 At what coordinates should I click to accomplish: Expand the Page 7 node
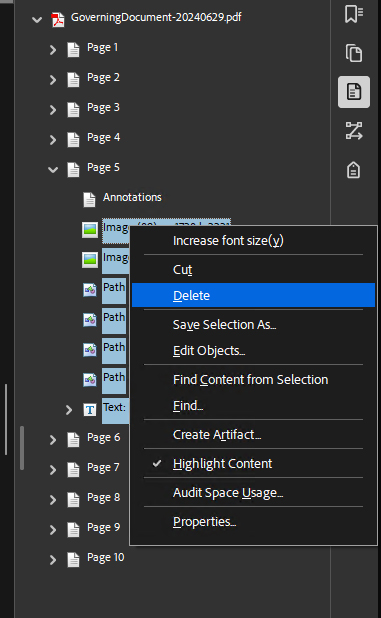[53, 470]
